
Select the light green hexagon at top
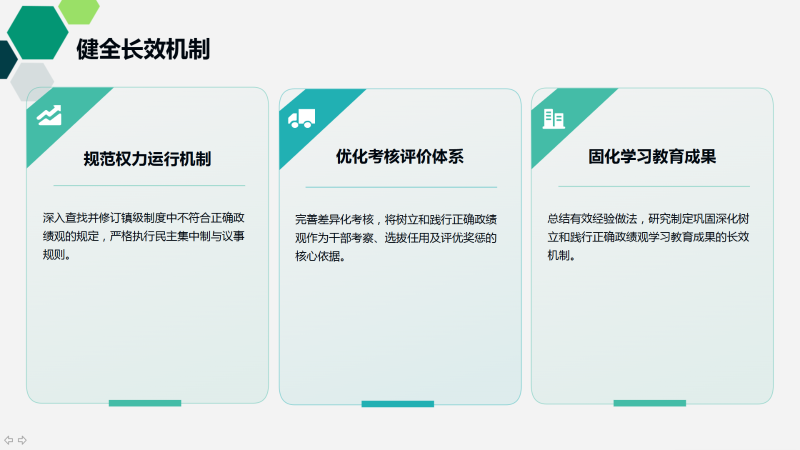point(79,9)
